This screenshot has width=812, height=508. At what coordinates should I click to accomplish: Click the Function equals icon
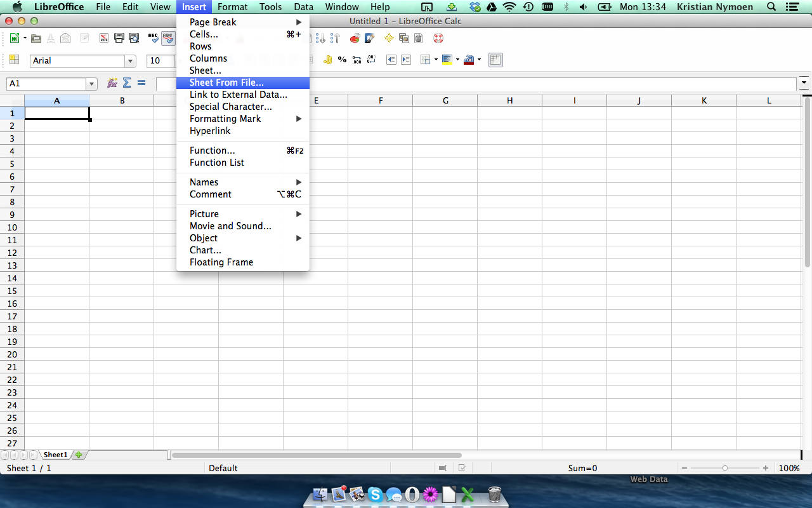[141, 83]
